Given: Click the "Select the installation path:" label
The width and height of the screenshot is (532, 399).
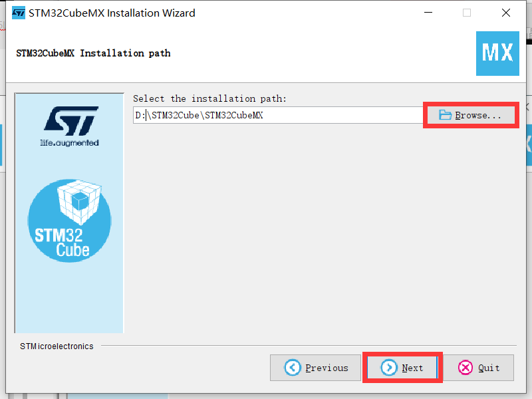Looking at the screenshot, I should pos(209,98).
